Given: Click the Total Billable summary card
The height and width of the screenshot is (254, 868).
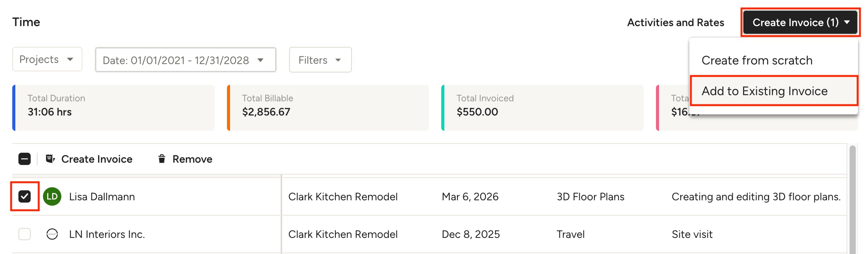Looking at the screenshot, I should tap(328, 108).
